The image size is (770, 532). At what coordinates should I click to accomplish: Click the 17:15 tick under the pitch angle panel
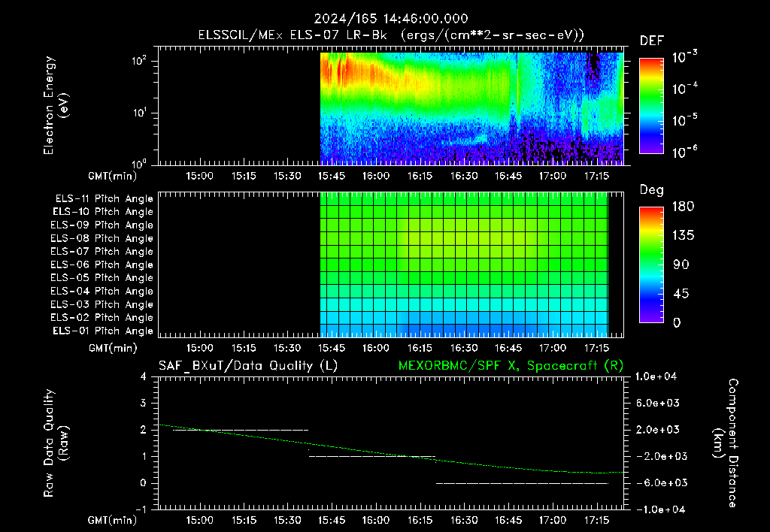click(596, 348)
